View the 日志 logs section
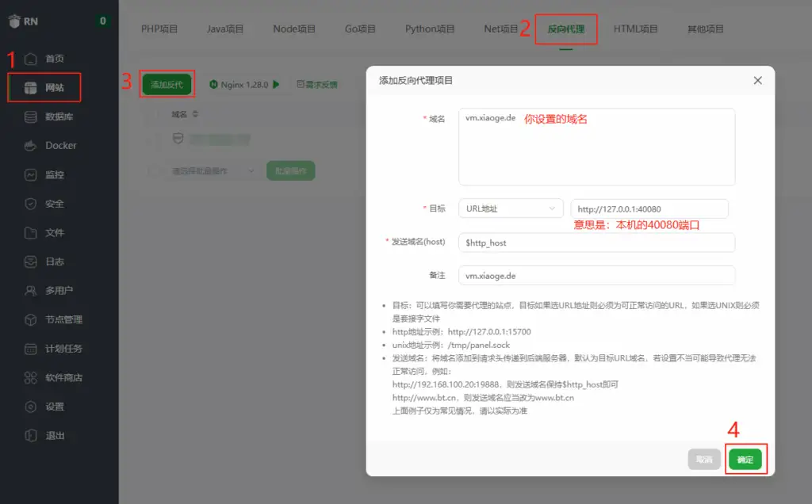Screen dimensions: 812x504 (x=54, y=262)
